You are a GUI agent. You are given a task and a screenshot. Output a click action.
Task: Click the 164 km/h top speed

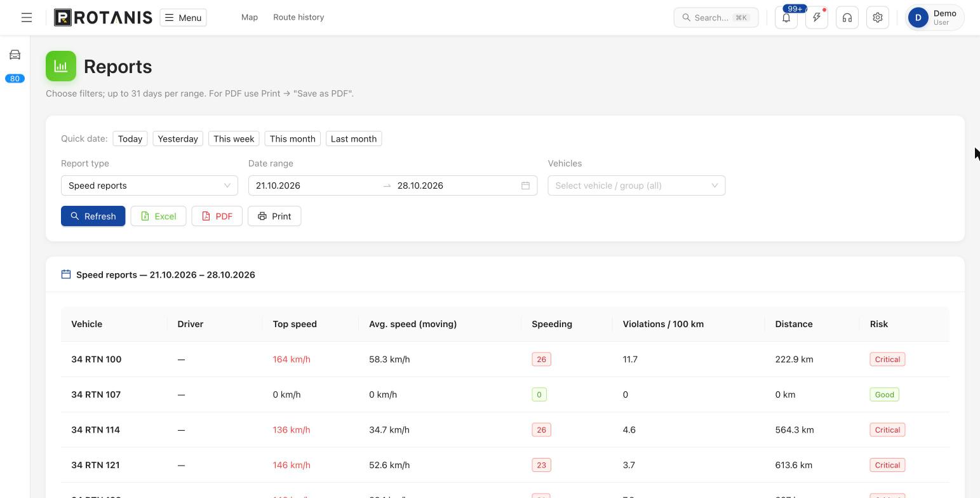pos(292,360)
